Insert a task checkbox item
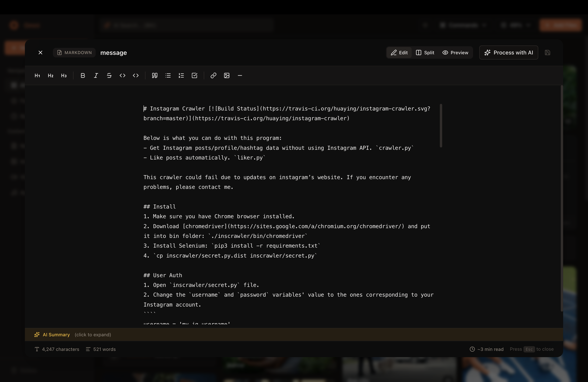This screenshot has height=382, width=588. point(194,76)
